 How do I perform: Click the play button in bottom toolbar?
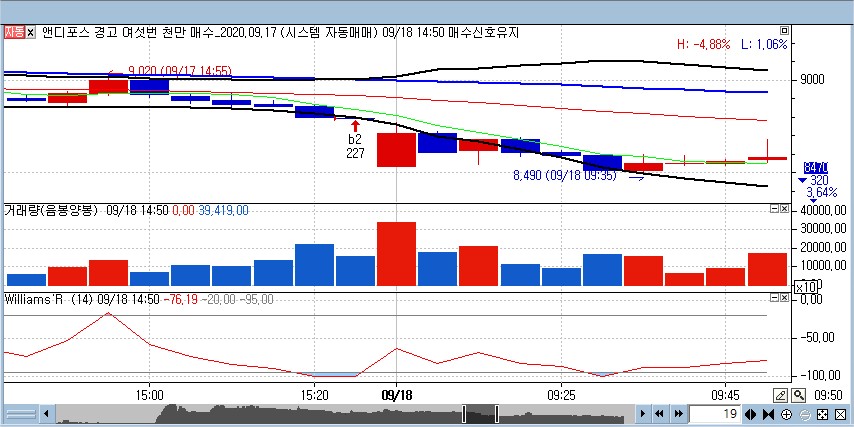641,414
